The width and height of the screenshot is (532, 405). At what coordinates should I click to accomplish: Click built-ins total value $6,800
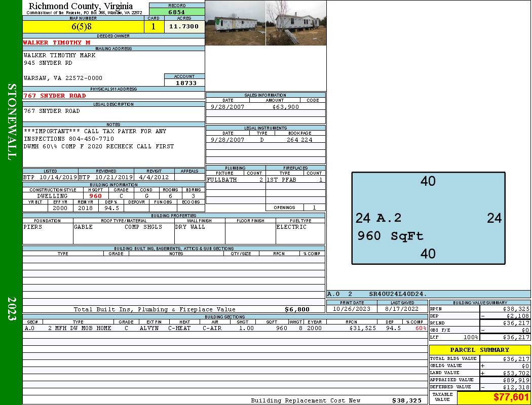click(x=297, y=309)
